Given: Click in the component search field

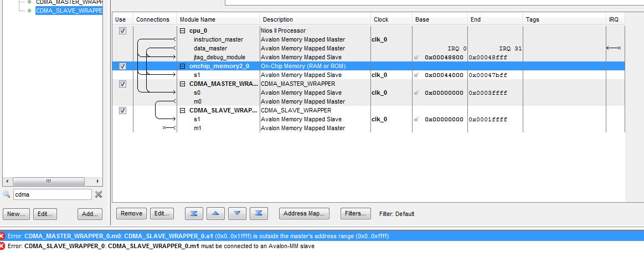Looking at the screenshot, I should click(x=52, y=194).
